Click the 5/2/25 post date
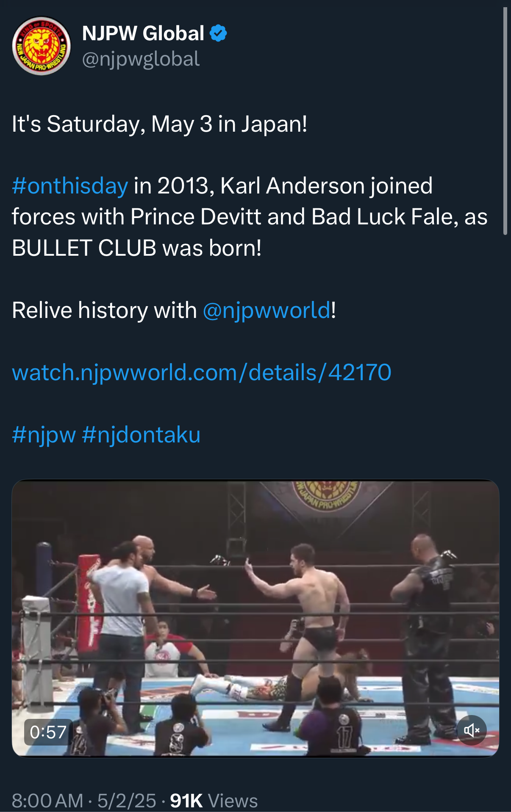Screen dimensions: 511x812 127,801
